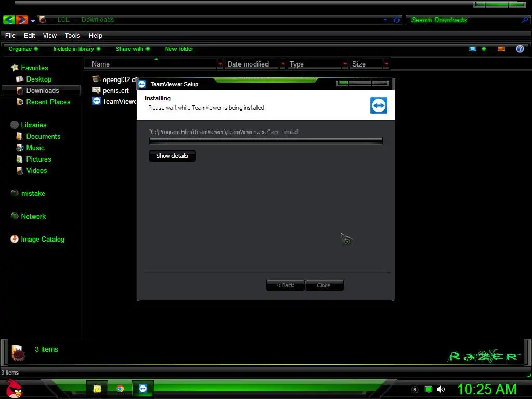Open the Type column filter arrow
This screenshot has width=532, height=399.
coord(345,64)
